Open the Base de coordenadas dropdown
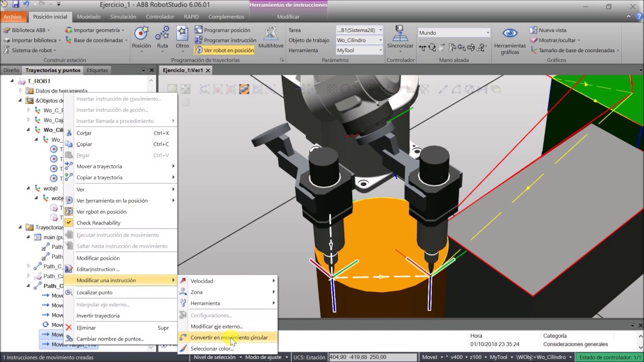Viewport: 644px width, 362px height. 96,40
